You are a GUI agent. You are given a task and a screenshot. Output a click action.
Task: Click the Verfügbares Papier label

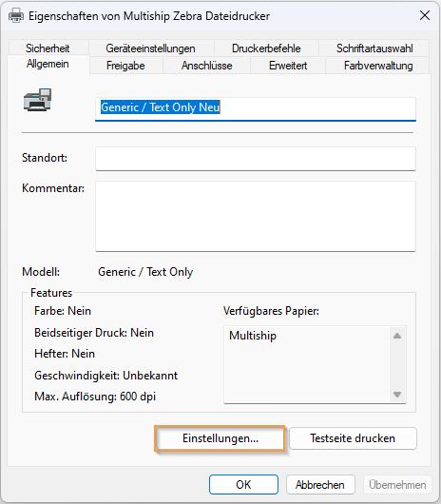271,311
